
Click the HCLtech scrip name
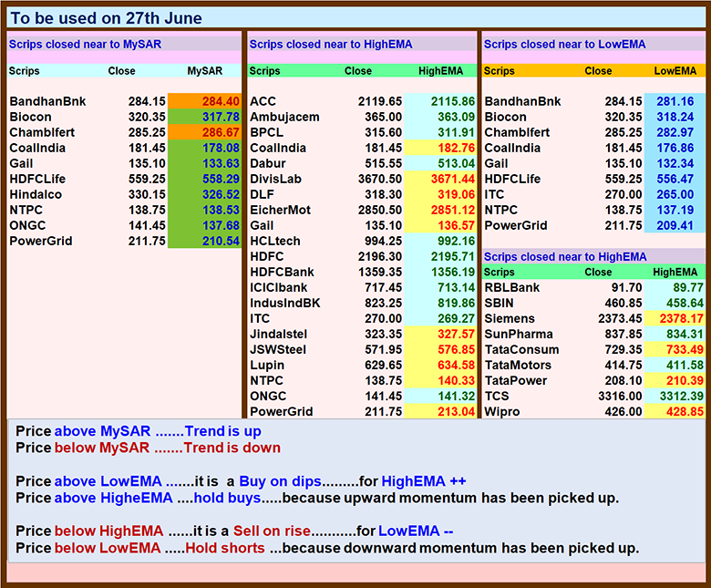point(275,241)
